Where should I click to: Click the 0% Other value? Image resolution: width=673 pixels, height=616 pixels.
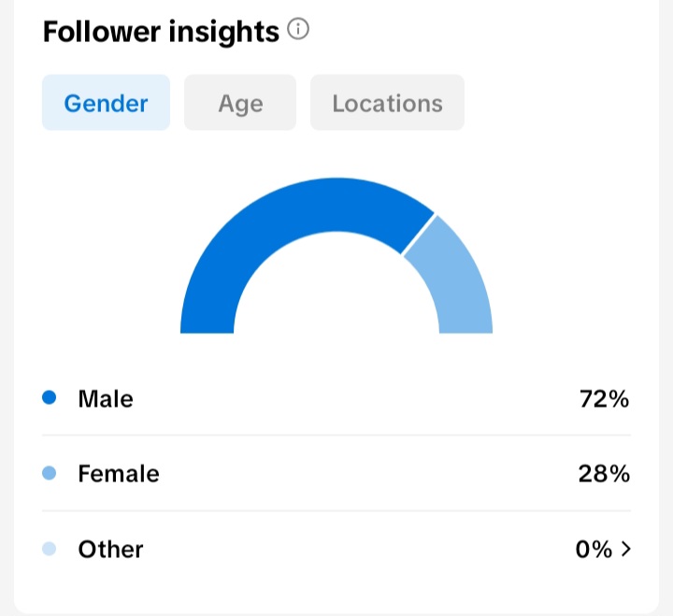[594, 549]
